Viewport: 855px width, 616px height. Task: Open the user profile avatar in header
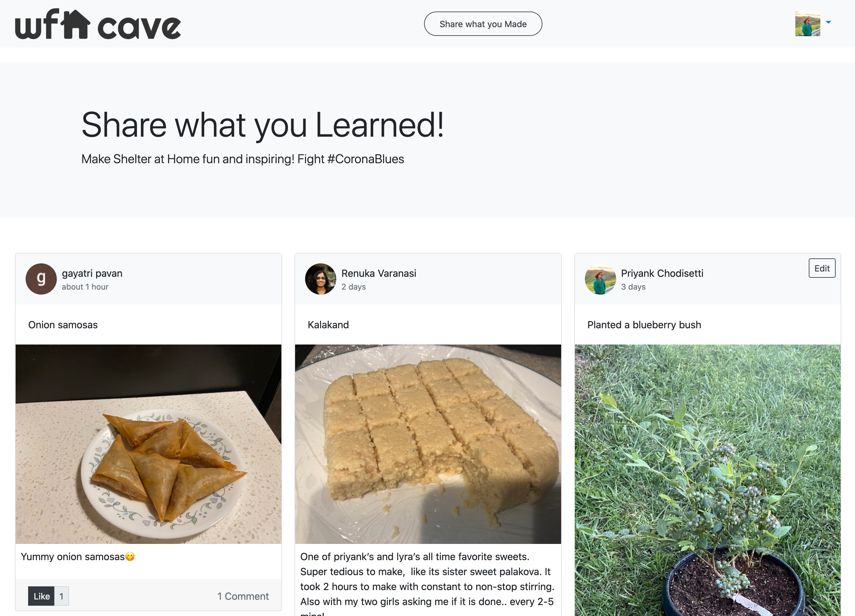click(808, 24)
